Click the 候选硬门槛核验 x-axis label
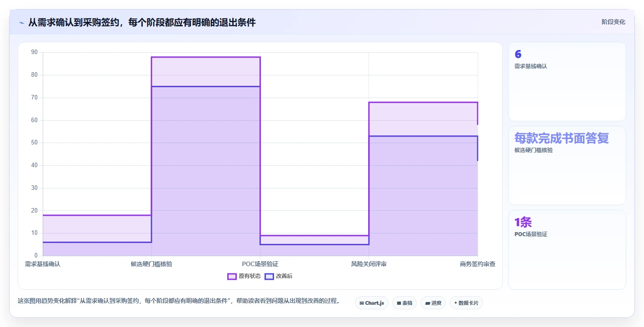The width and height of the screenshot is (644, 327). (x=151, y=264)
